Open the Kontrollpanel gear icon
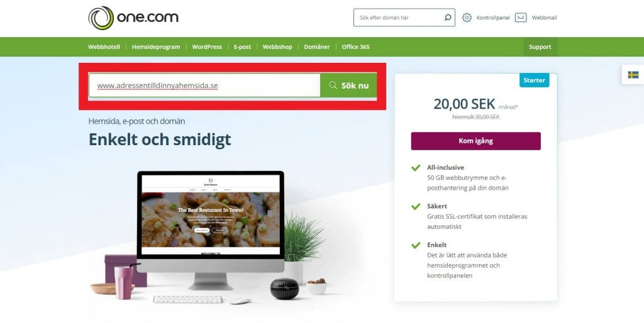 coord(467,18)
